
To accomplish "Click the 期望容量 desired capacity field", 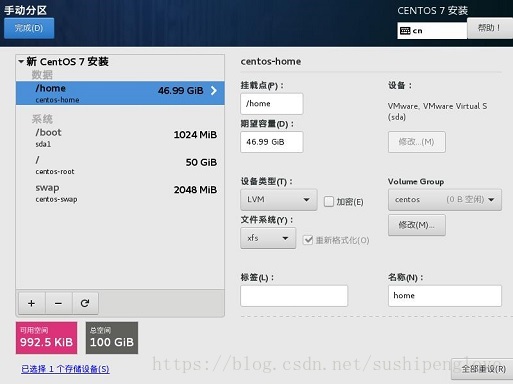I will point(272,142).
